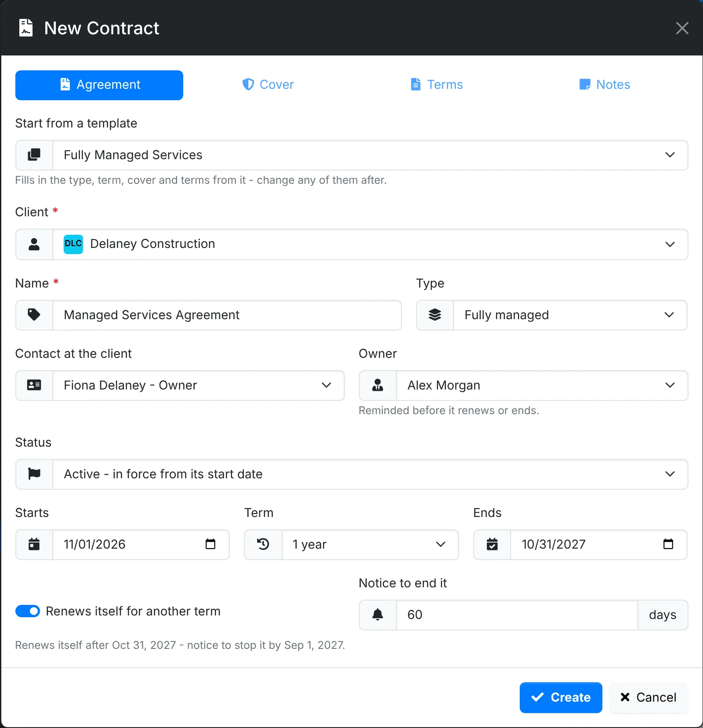The width and height of the screenshot is (703, 728).
Task: Click the Ends date field 10/31/2027
Action: [x=599, y=544]
